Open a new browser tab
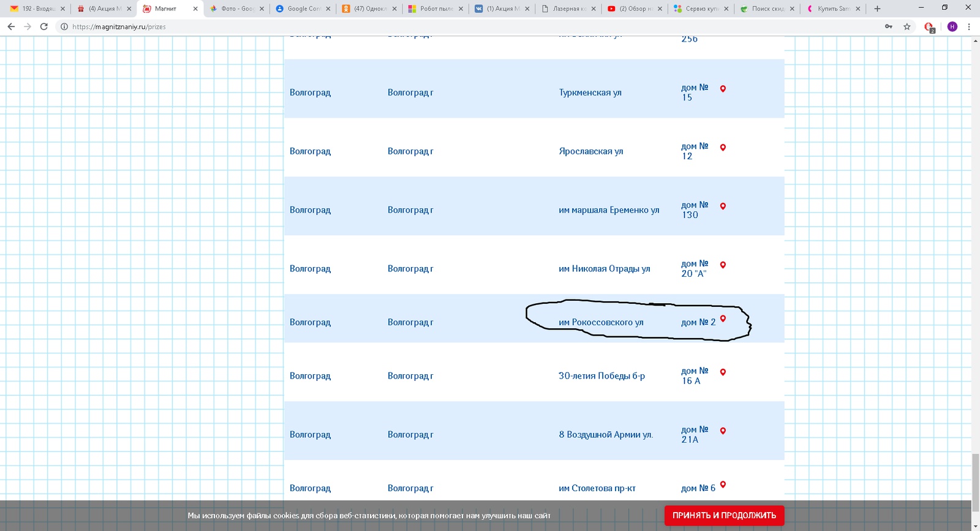The height and width of the screenshot is (531, 980). [877, 9]
